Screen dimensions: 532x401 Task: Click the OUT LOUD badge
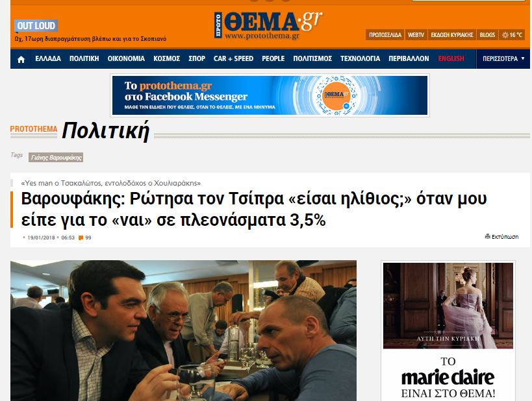pos(36,26)
